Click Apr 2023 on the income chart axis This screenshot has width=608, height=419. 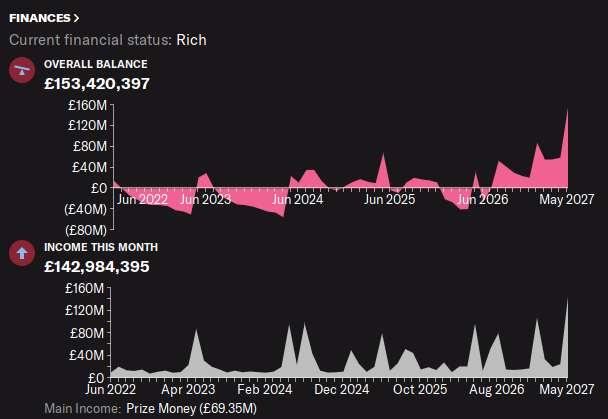click(187, 390)
